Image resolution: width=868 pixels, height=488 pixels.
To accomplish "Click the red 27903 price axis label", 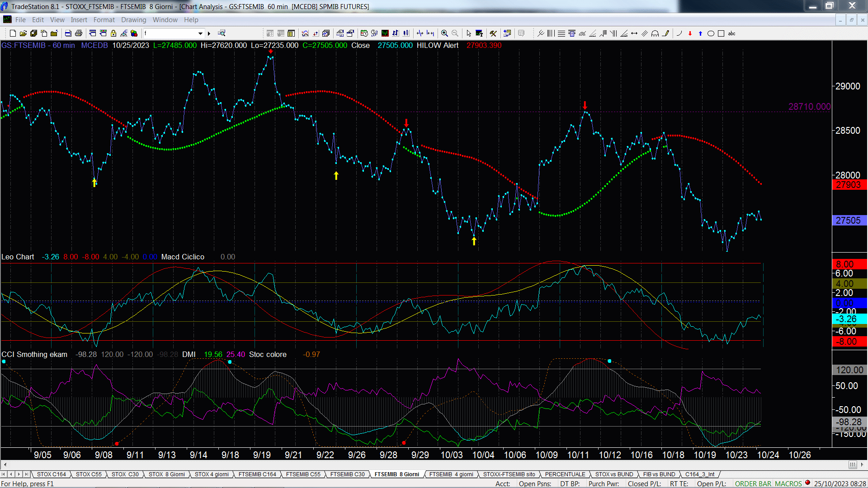I will (849, 185).
